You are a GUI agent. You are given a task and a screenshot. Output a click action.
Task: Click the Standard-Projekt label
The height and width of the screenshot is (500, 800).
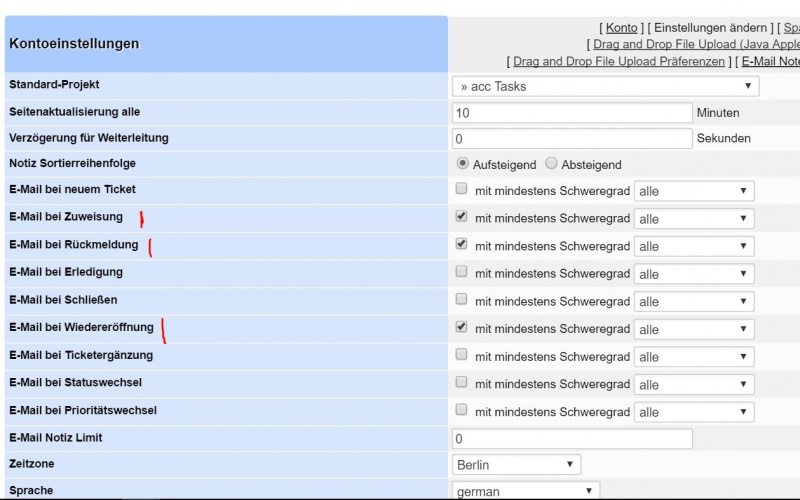pos(54,85)
